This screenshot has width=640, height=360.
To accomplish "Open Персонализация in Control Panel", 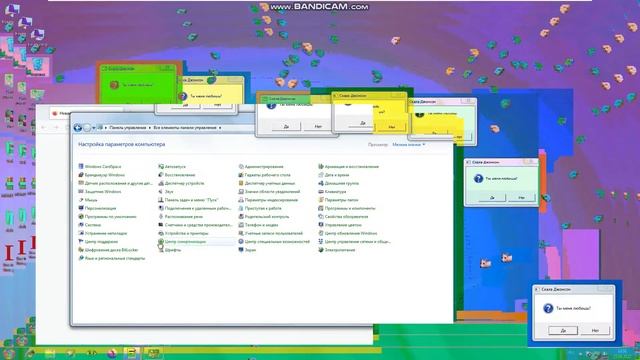I will pyautogui.click(x=97, y=208).
